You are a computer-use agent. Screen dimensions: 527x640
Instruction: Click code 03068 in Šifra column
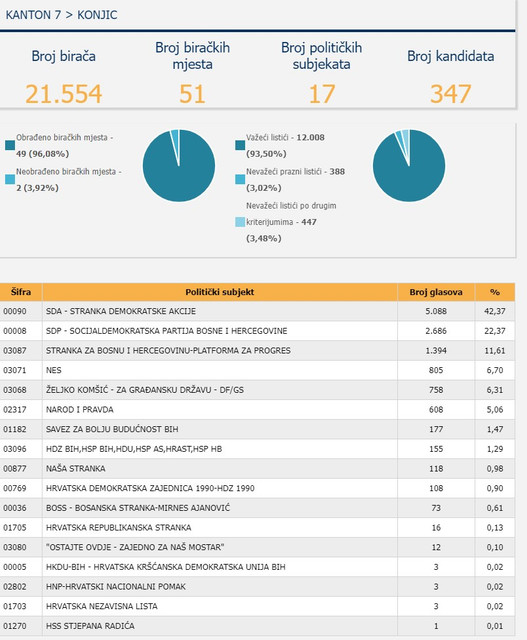[15, 390]
